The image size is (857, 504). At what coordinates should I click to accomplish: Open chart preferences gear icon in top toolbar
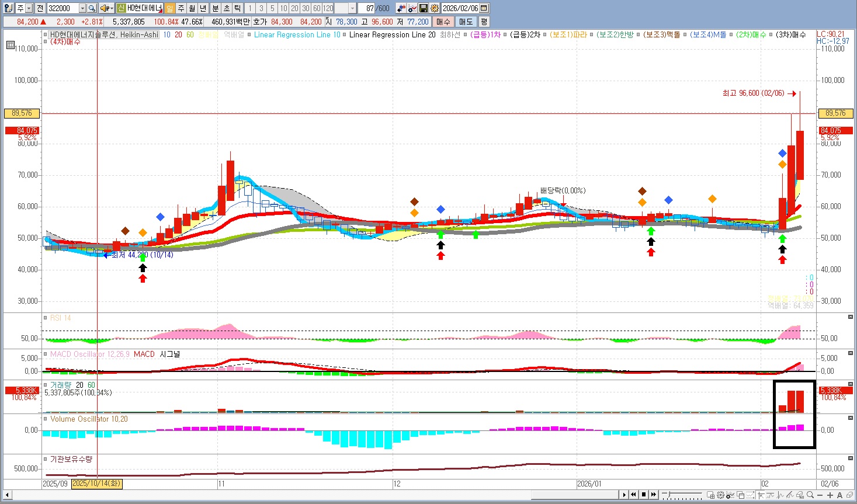tap(435, 8)
